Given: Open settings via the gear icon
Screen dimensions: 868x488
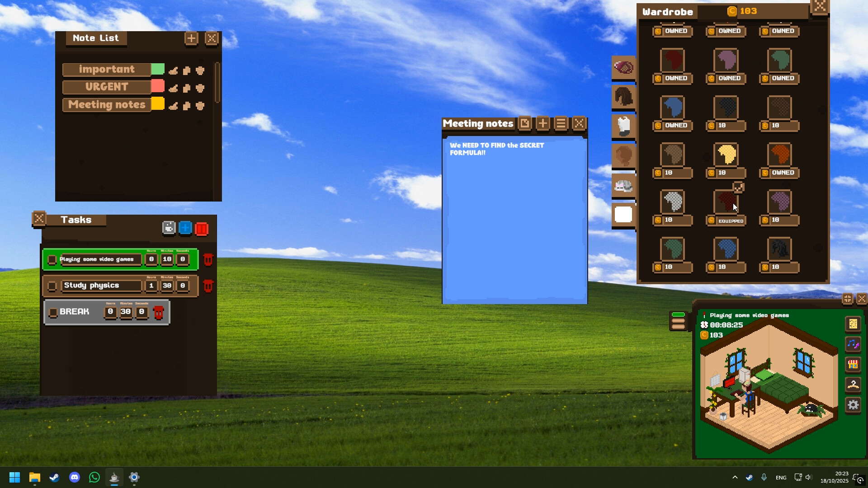Looking at the screenshot, I should pos(854,405).
